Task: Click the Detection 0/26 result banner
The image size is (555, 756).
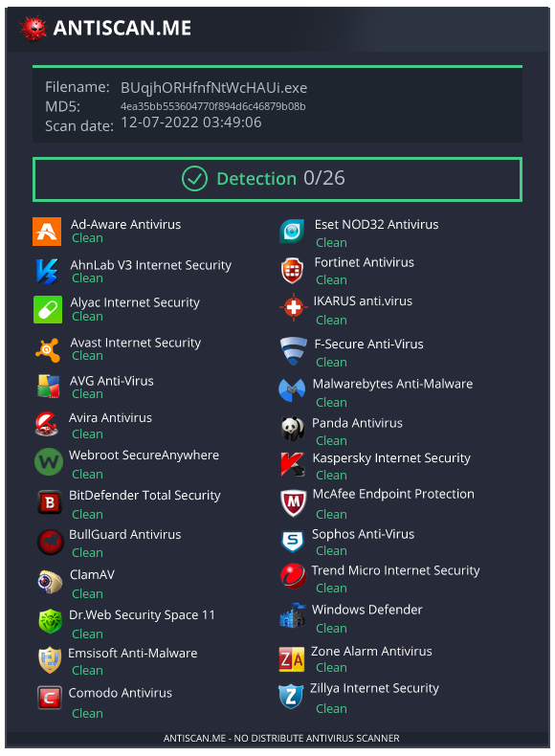Action: coord(277,179)
